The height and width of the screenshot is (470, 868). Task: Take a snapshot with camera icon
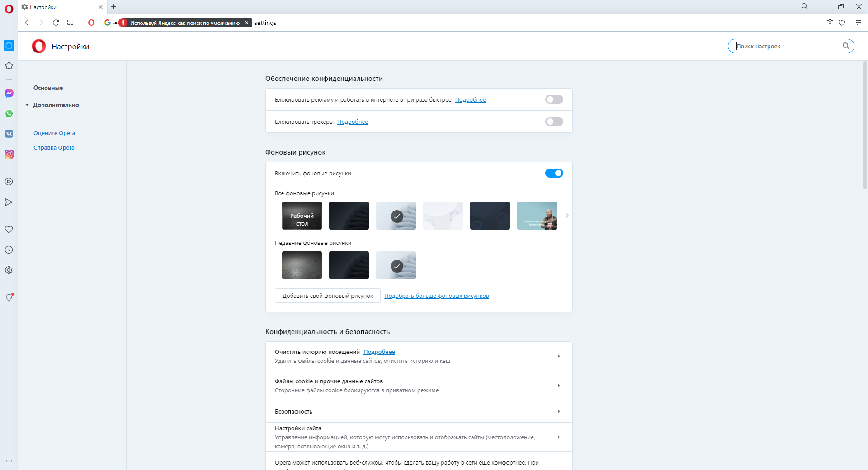(x=830, y=23)
